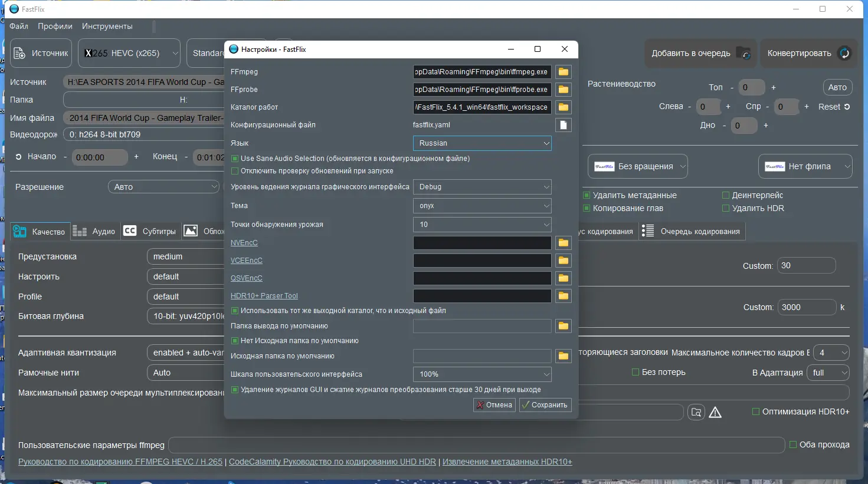Click the Источник source file button

click(x=41, y=53)
